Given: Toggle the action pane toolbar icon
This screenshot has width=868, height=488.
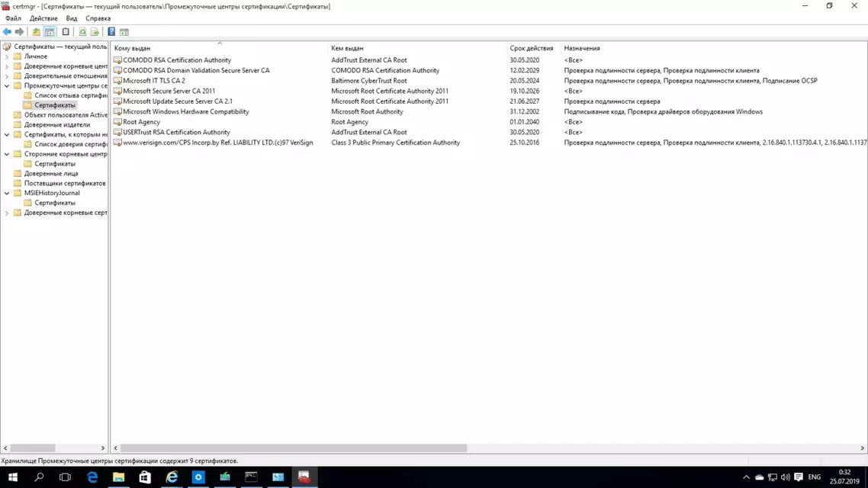Looking at the screenshot, I should pos(124,32).
